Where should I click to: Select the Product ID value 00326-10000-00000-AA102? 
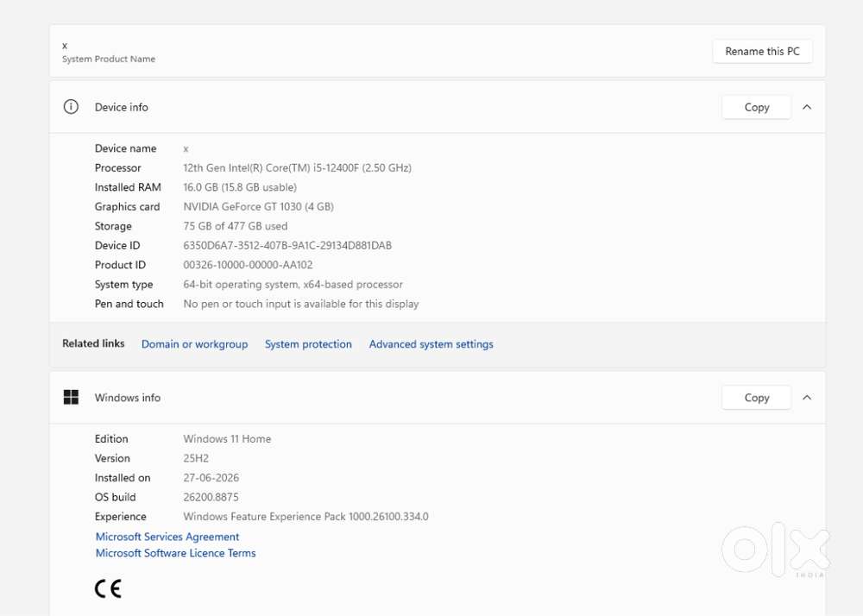[248, 265]
